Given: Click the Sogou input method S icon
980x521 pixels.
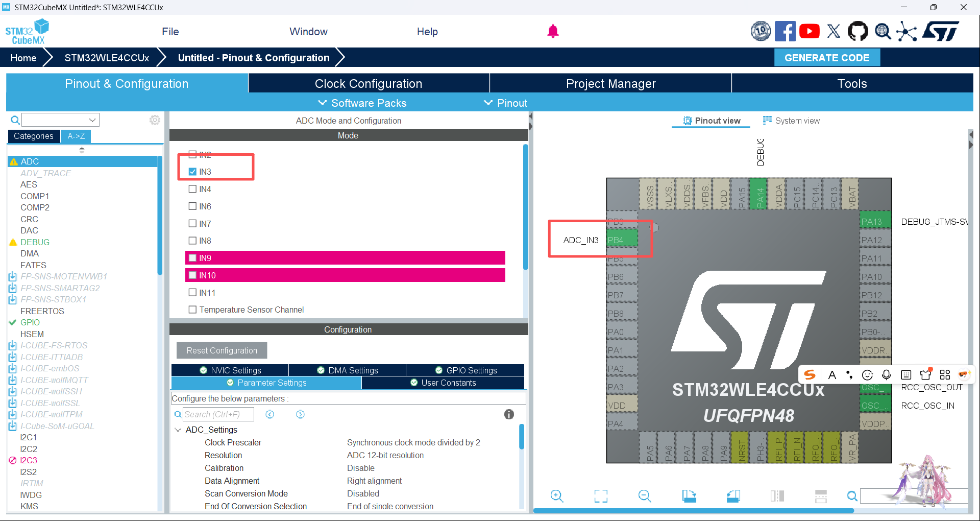Looking at the screenshot, I should coord(810,375).
